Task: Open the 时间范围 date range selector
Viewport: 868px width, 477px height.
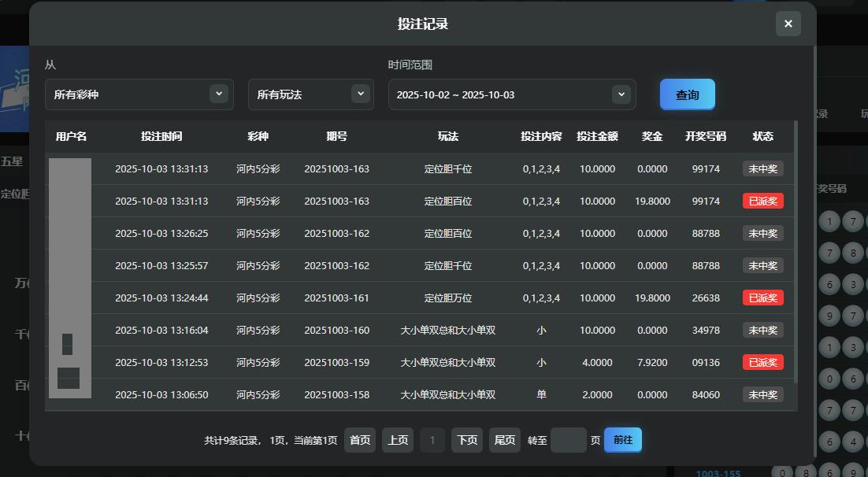Action: (x=511, y=94)
